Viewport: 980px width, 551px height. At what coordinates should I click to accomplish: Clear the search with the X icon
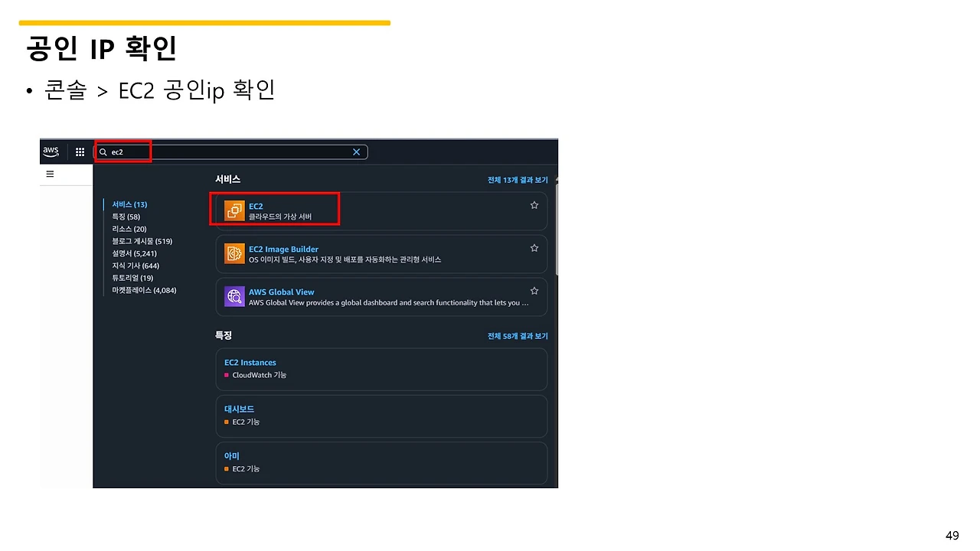click(356, 152)
